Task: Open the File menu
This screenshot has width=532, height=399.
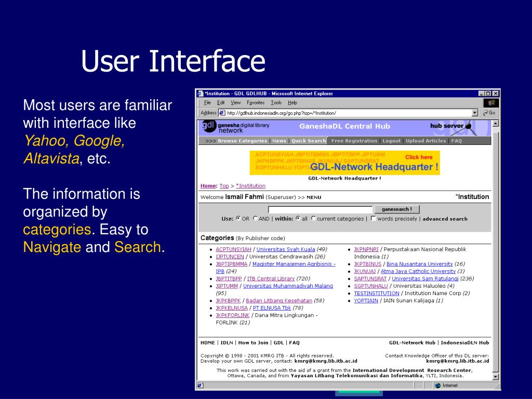Action: pyautogui.click(x=207, y=102)
